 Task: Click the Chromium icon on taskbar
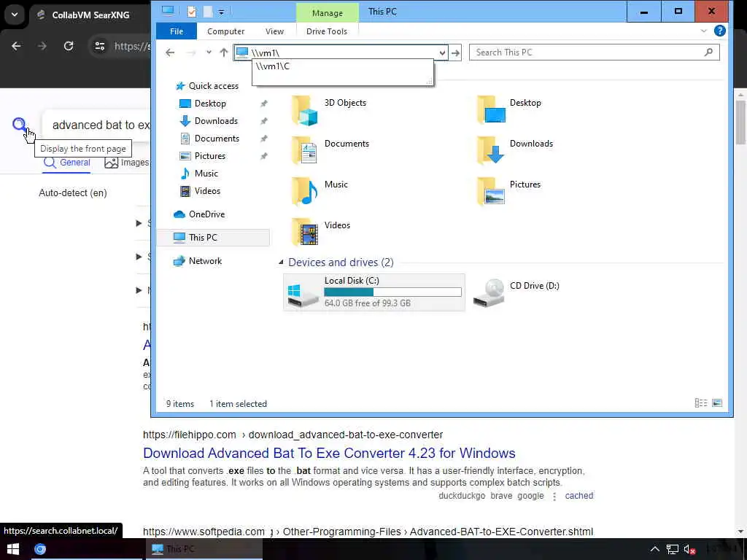coord(40,550)
